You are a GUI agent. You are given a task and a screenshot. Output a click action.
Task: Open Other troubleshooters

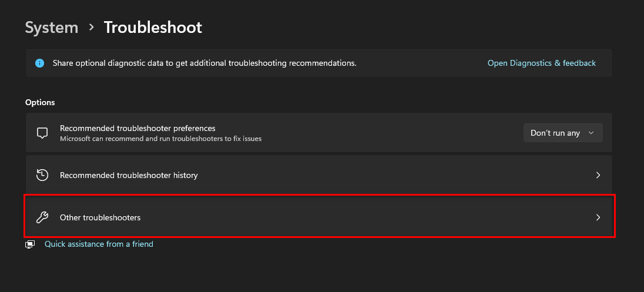tap(100, 217)
